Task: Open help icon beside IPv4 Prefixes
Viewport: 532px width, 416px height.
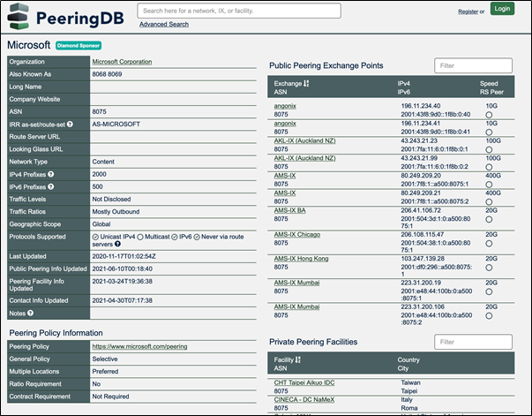Action: [x=51, y=174]
